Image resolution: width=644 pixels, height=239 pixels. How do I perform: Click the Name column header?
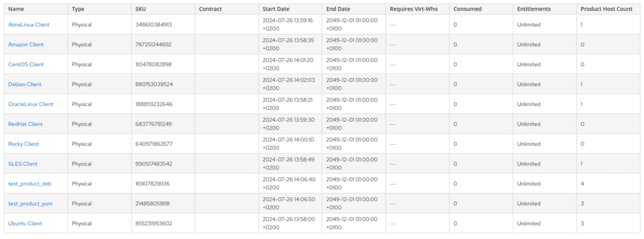point(15,9)
